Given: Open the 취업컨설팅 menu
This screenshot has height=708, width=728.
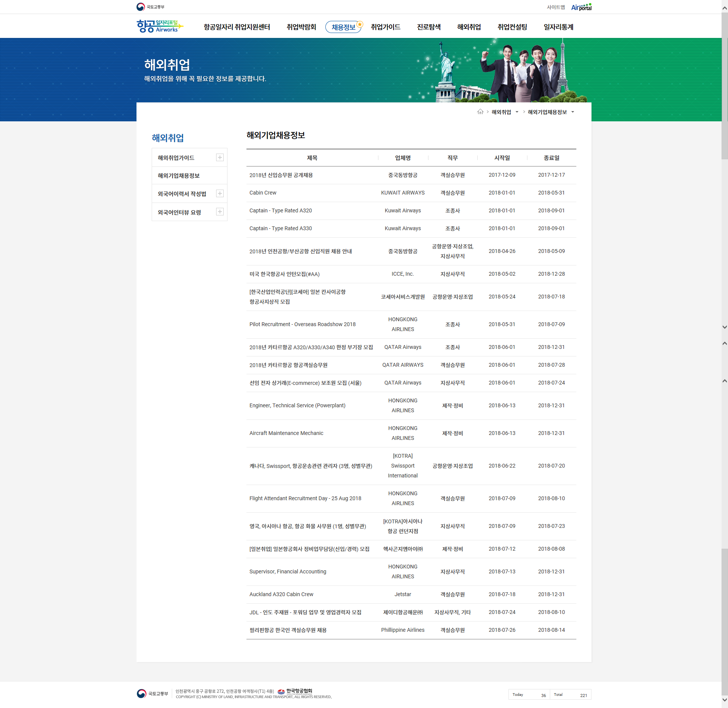Looking at the screenshot, I should pos(512,27).
